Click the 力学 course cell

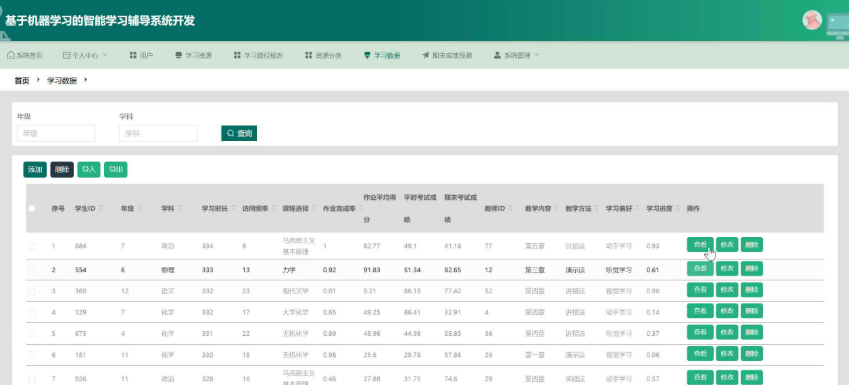point(289,270)
